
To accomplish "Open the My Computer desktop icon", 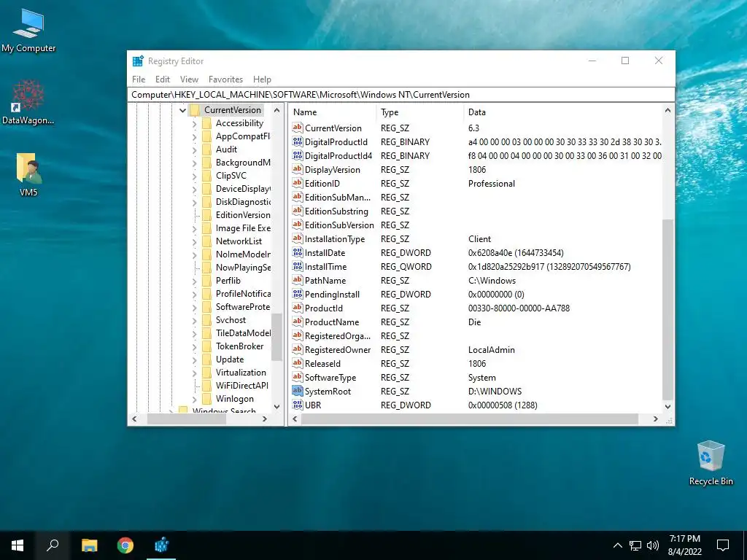I will pyautogui.click(x=28, y=31).
